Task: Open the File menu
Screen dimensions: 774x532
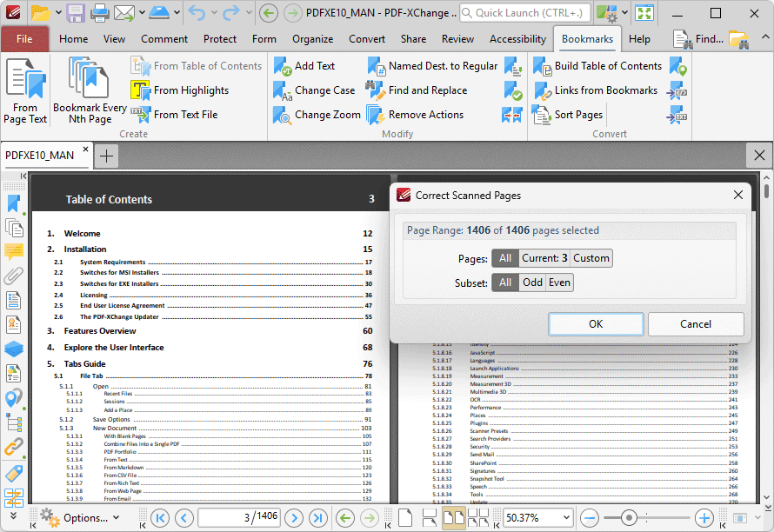Action: (24, 39)
